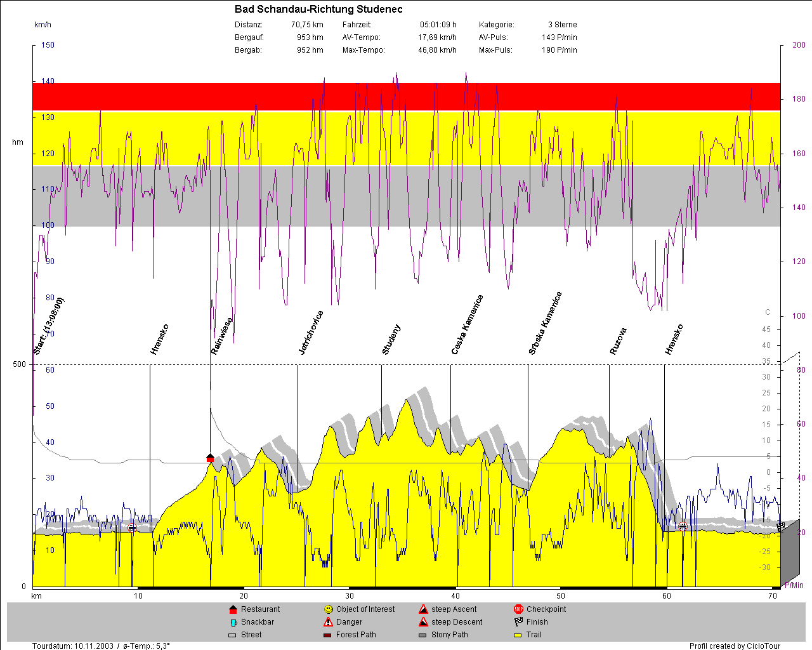Screen dimensions: 812x650
Task: Click the round red-rimmed marker near km 10
Action: pyautogui.click(x=132, y=527)
